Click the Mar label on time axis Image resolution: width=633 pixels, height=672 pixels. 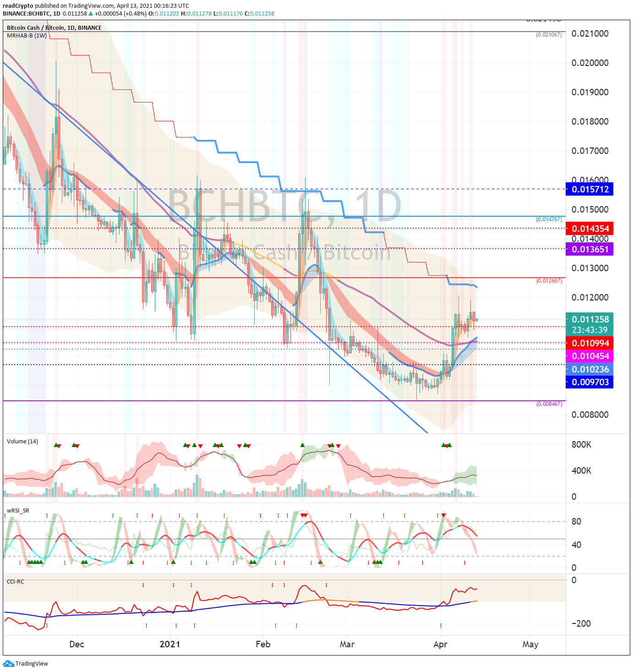click(347, 644)
